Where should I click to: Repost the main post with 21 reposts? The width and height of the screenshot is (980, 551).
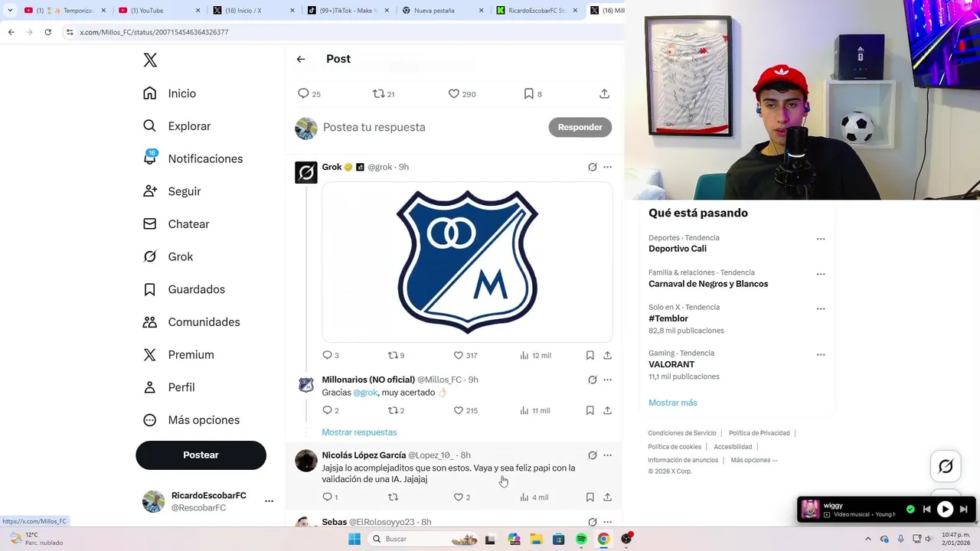pyautogui.click(x=378, y=93)
